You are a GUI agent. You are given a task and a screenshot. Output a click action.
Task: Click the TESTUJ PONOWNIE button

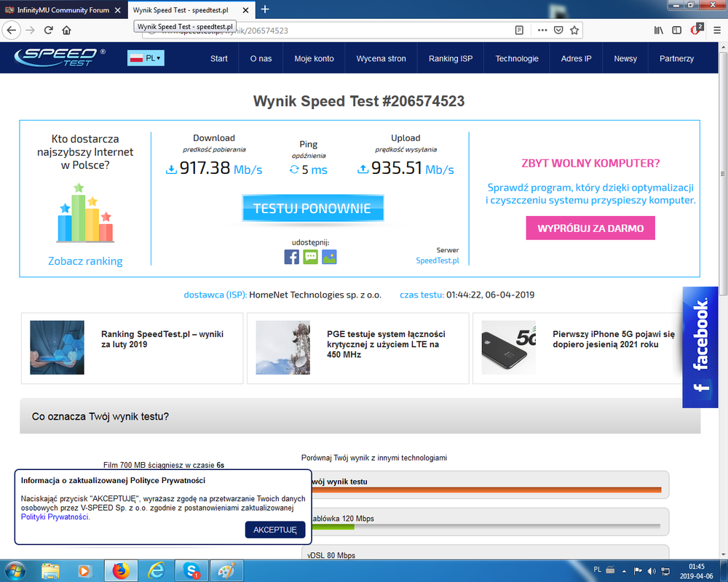click(x=313, y=208)
